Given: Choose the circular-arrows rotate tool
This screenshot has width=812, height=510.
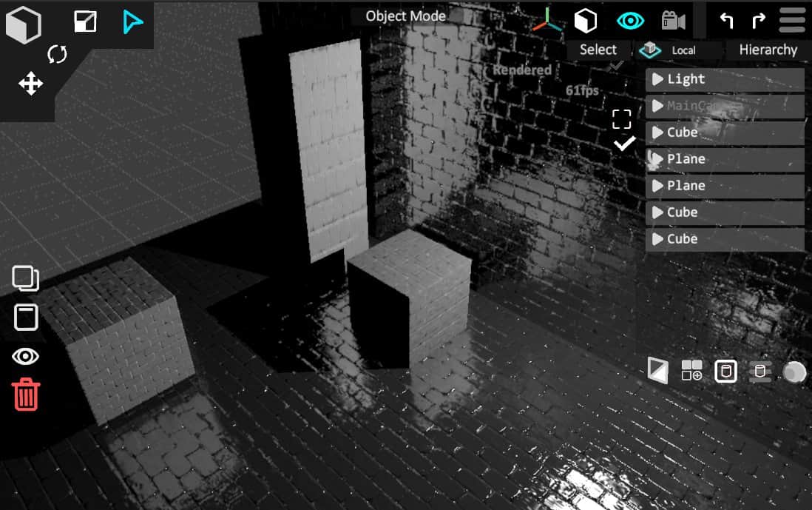Looking at the screenshot, I should (57, 54).
